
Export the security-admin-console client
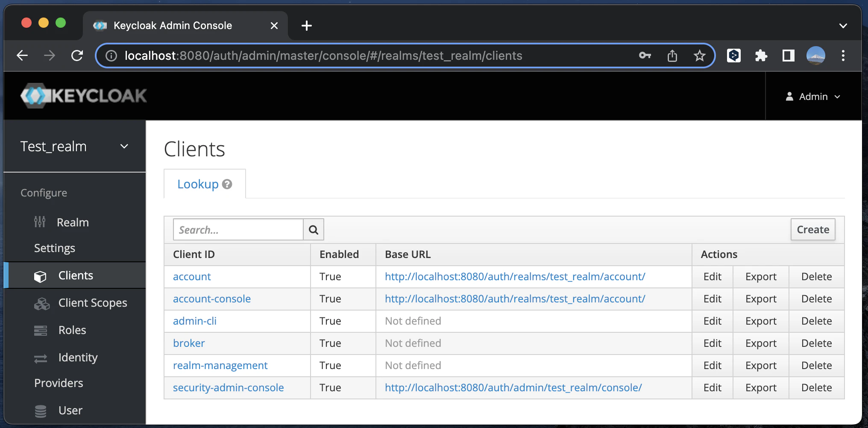tap(761, 388)
